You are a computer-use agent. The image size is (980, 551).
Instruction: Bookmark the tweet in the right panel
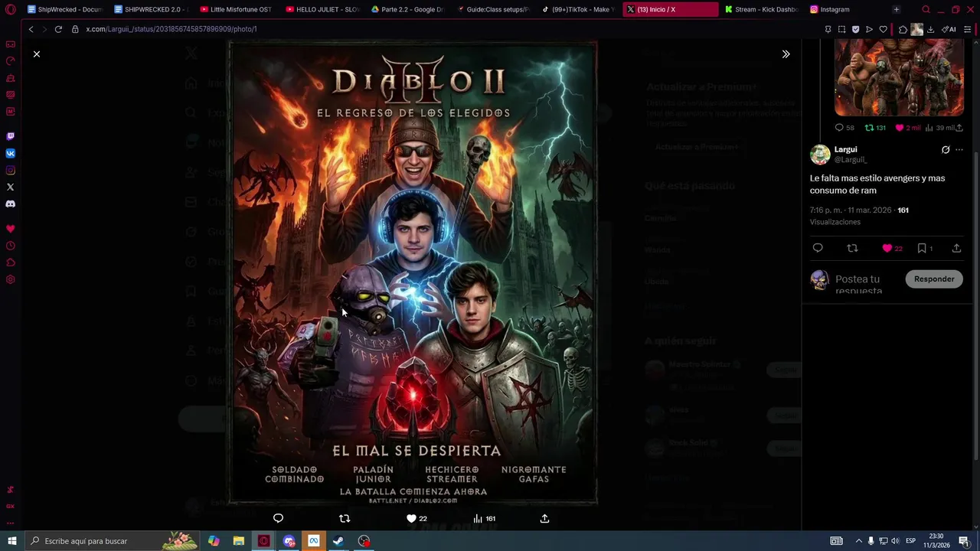click(922, 248)
